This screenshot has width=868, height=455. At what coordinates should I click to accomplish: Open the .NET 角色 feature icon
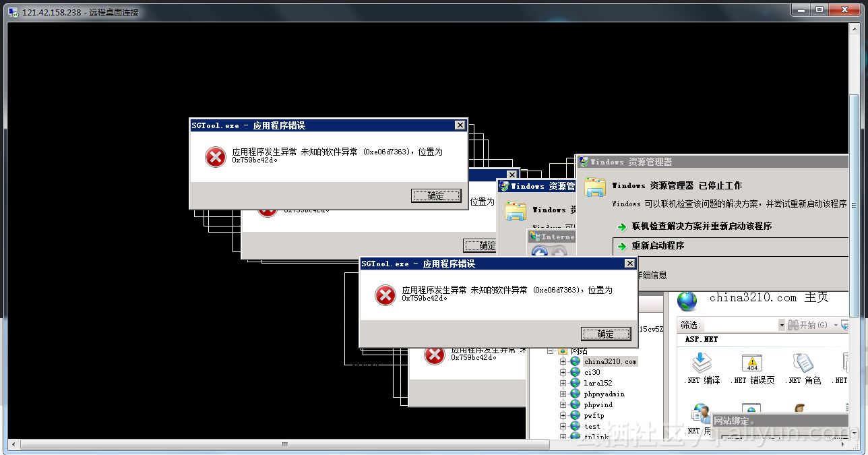803,363
